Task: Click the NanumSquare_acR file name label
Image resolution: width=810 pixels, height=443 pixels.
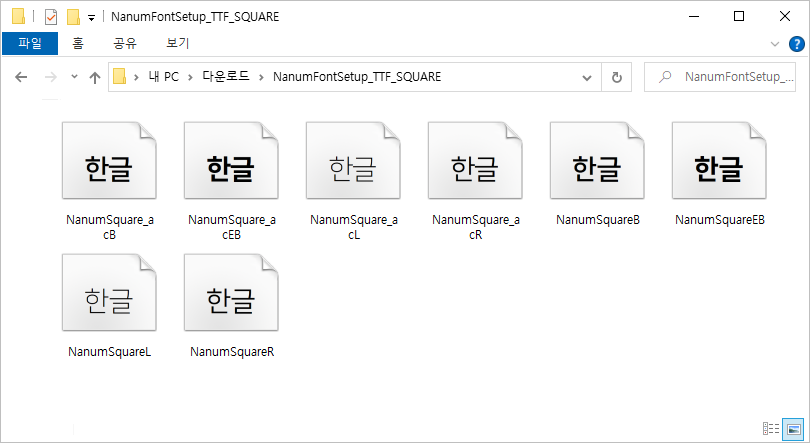Action: (x=475, y=227)
